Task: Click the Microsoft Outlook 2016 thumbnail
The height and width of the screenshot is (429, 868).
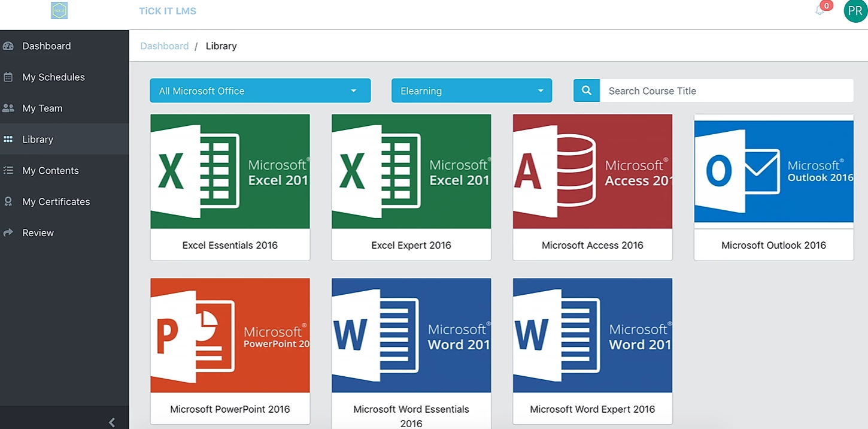Action: (x=773, y=171)
